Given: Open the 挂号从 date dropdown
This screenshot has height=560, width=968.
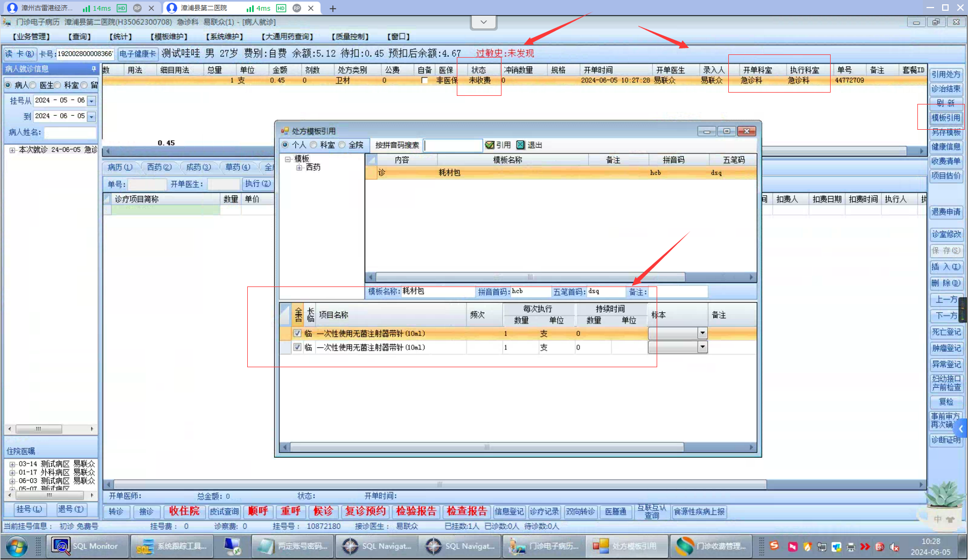Looking at the screenshot, I should point(92,101).
